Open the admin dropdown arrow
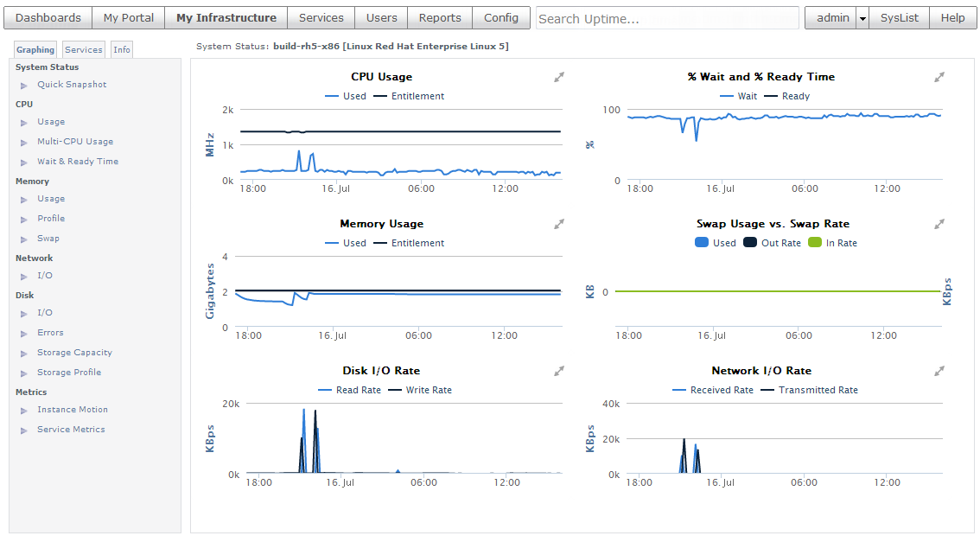 [x=862, y=19]
